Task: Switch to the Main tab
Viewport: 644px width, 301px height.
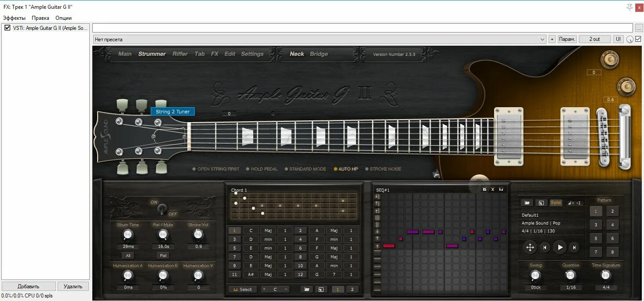Action: 125,54
